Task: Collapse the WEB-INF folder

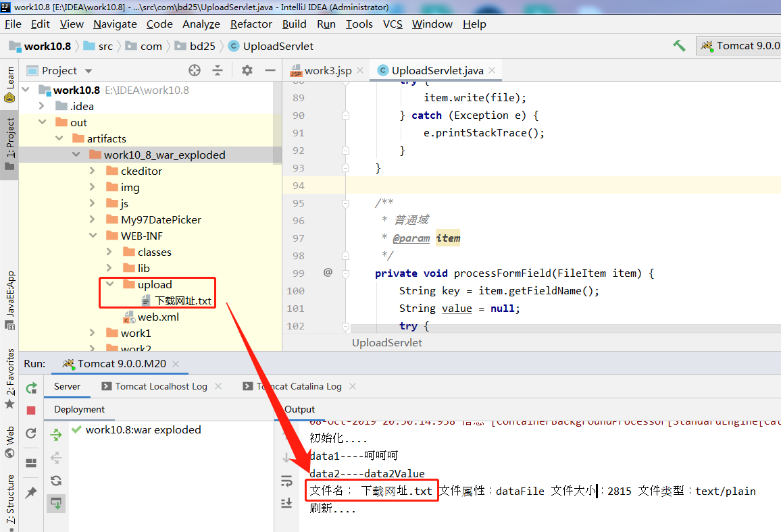Action: click(x=93, y=236)
